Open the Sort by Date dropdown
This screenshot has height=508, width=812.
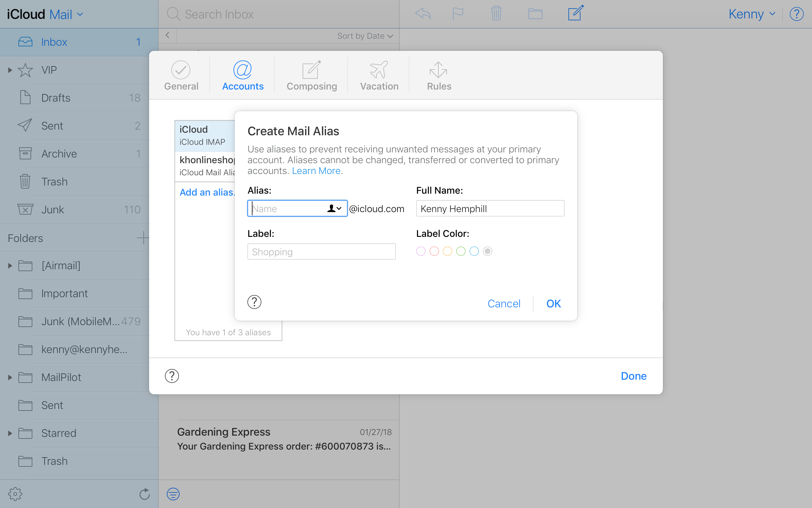tap(365, 36)
